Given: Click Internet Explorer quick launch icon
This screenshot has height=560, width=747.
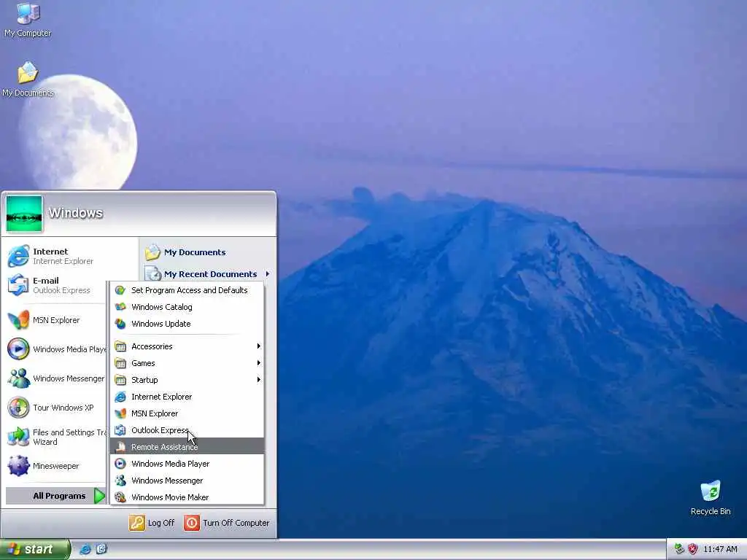Looking at the screenshot, I should coord(85,549).
